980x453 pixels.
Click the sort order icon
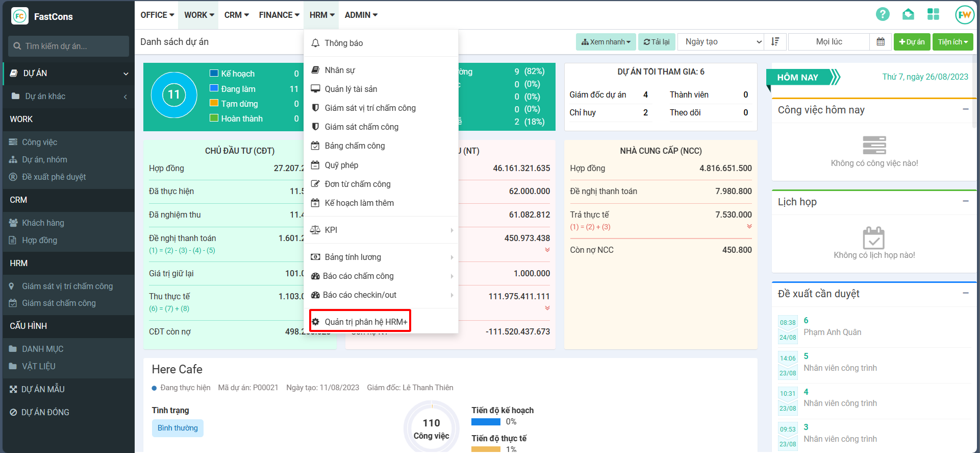pyautogui.click(x=775, y=42)
